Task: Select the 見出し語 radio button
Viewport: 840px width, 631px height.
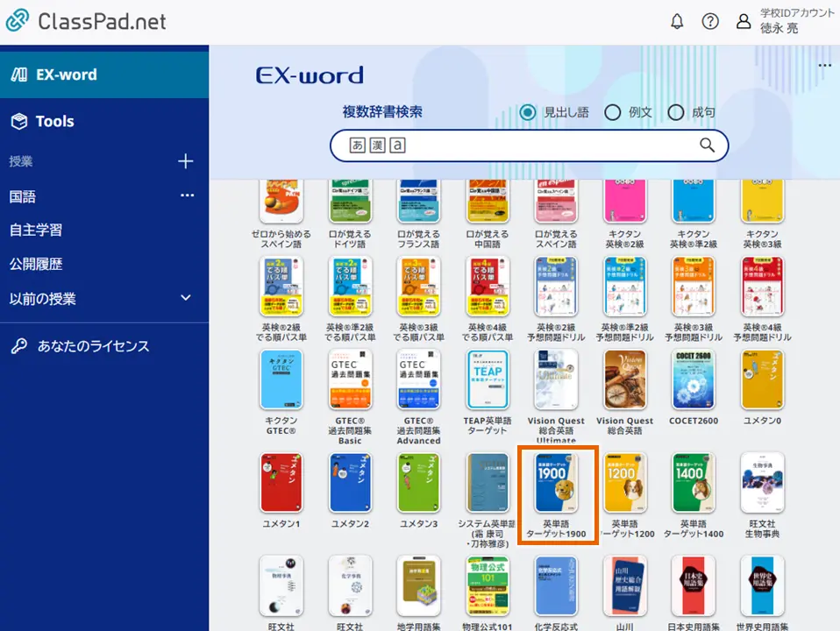Action: (528, 112)
